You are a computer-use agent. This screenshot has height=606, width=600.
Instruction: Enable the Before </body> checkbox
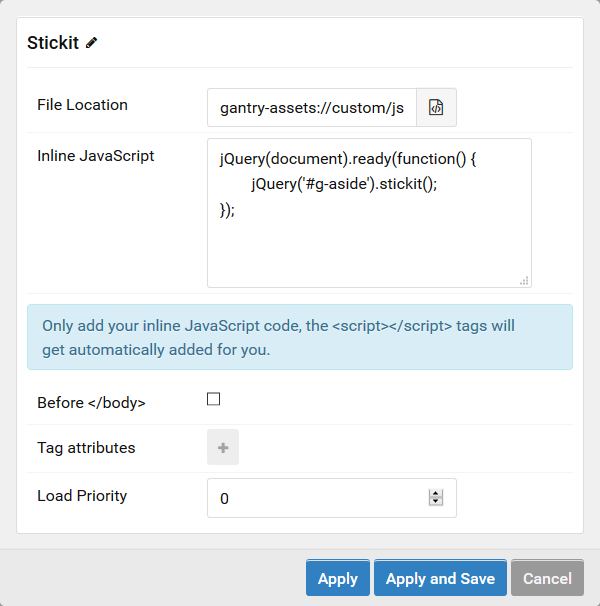[x=213, y=399]
